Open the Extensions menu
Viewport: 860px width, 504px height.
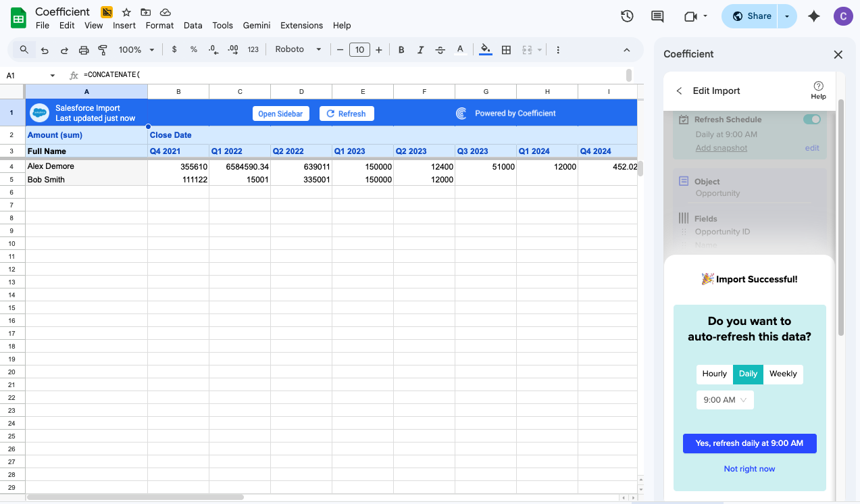click(301, 25)
